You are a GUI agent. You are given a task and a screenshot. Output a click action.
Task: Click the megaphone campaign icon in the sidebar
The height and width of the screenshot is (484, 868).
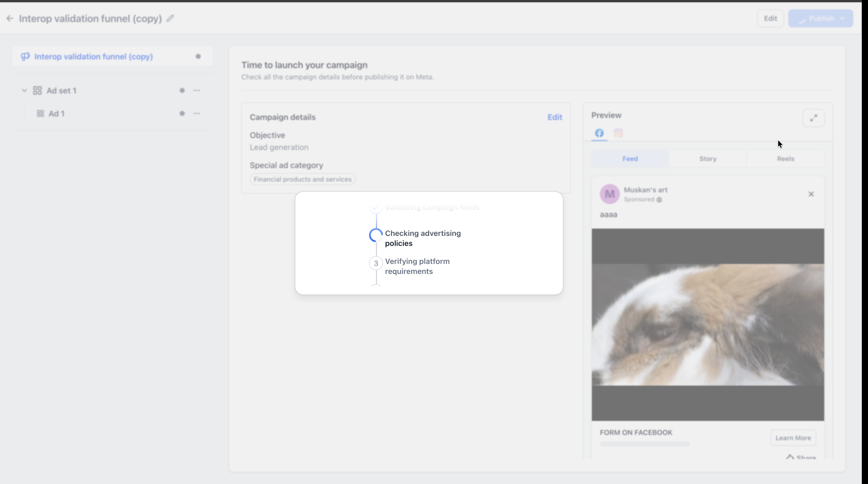pyautogui.click(x=25, y=56)
